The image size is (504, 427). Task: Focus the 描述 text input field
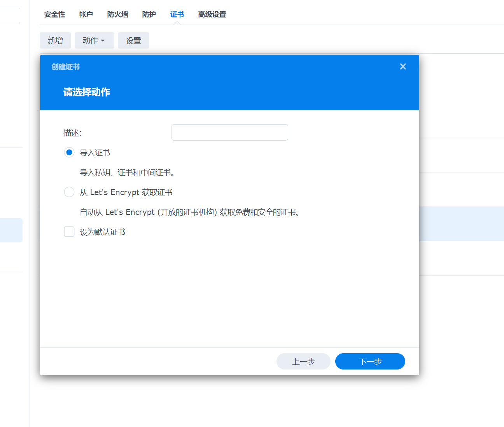[x=229, y=132]
